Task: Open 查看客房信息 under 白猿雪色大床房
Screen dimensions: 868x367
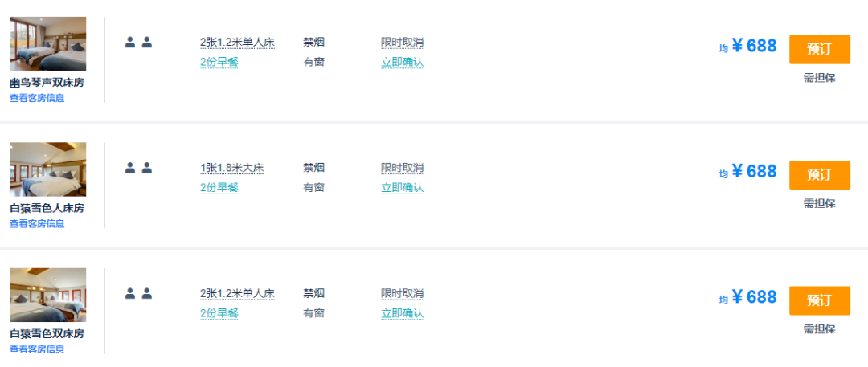Action: click(x=37, y=223)
